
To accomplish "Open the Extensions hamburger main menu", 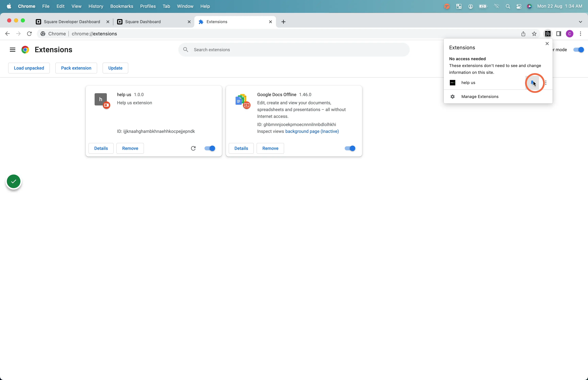I will pyautogui.click(x=13, y=50).
